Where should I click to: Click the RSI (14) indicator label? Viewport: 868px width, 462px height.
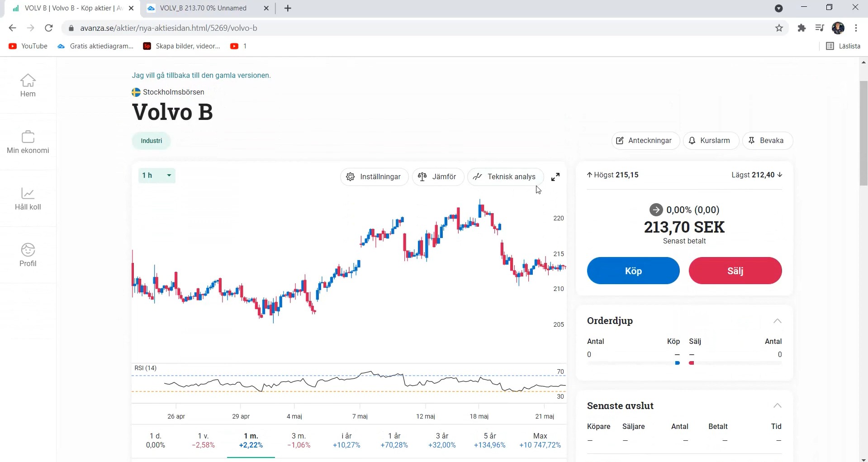(146, 368)
